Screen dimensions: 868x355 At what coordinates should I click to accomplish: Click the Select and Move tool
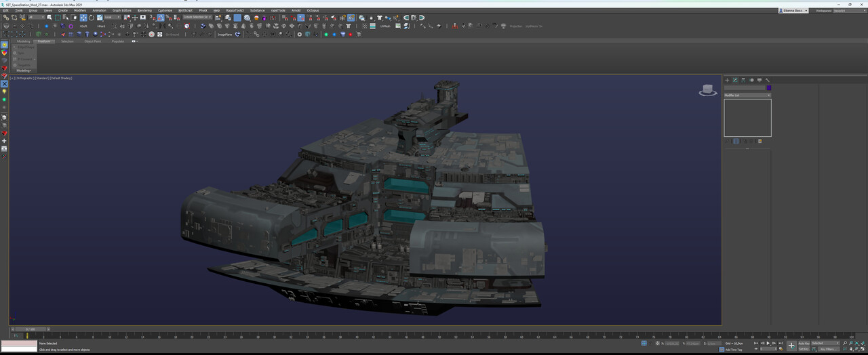tap(83, 18)
